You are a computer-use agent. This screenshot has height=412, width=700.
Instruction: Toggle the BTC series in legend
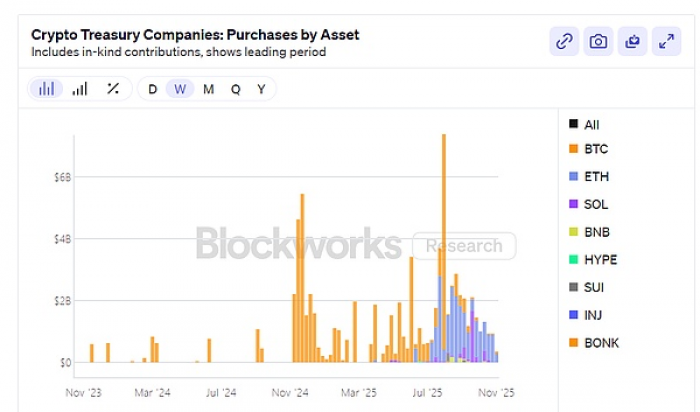(596, 149)
